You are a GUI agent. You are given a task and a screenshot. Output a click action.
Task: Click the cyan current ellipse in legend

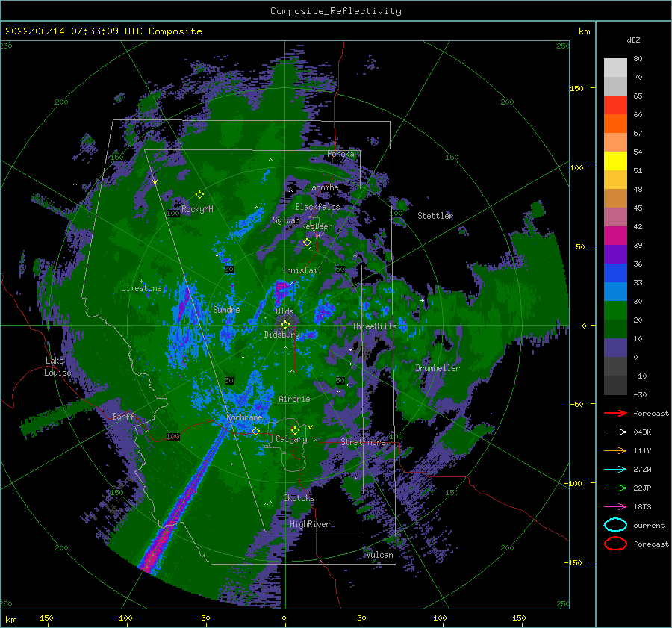615,525
